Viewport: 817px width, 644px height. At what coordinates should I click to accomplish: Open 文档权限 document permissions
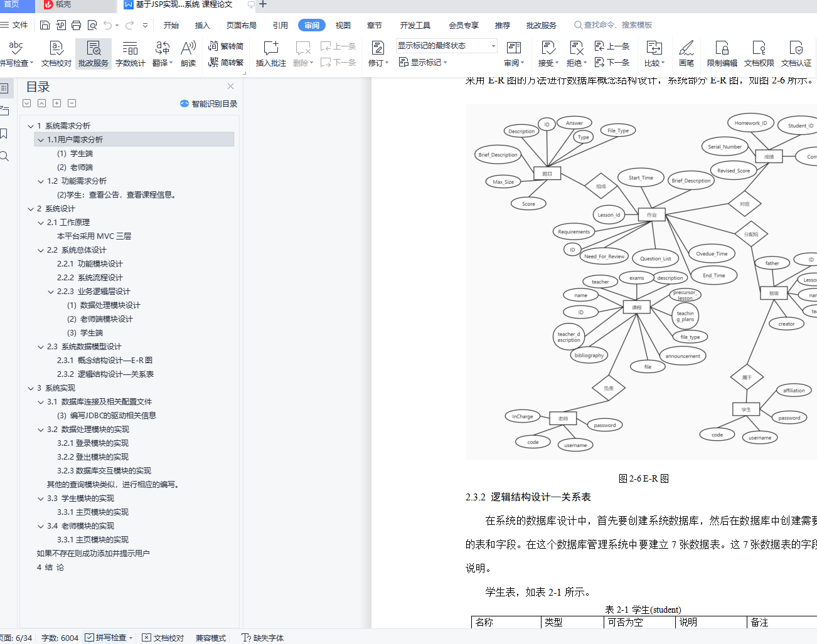pos(759,54)
